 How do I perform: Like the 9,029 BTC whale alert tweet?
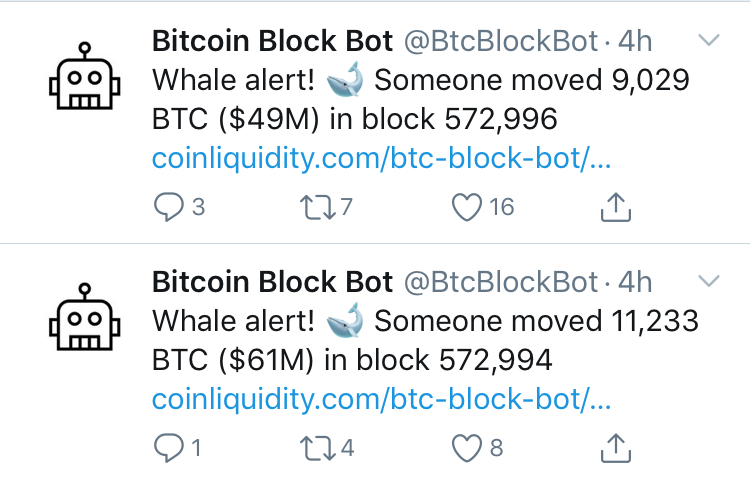coord(467,207)
